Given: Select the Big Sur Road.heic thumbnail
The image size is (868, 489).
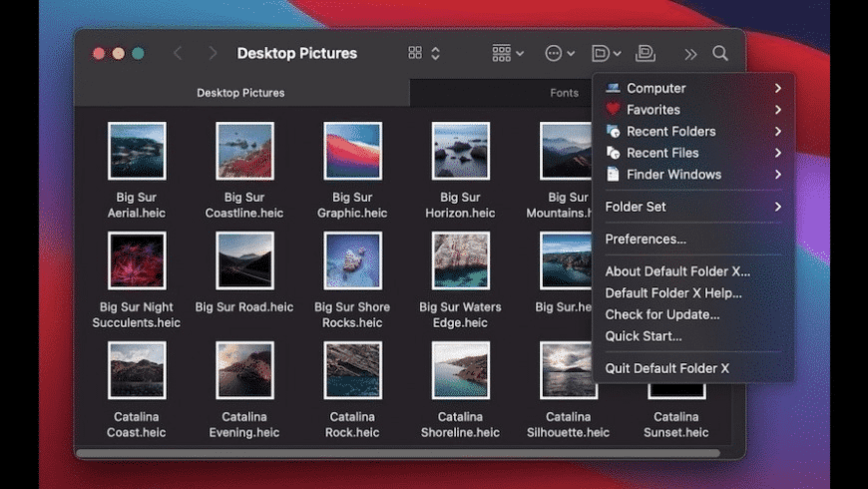Looking at the screenshot, I should click(x=244, y=260).
